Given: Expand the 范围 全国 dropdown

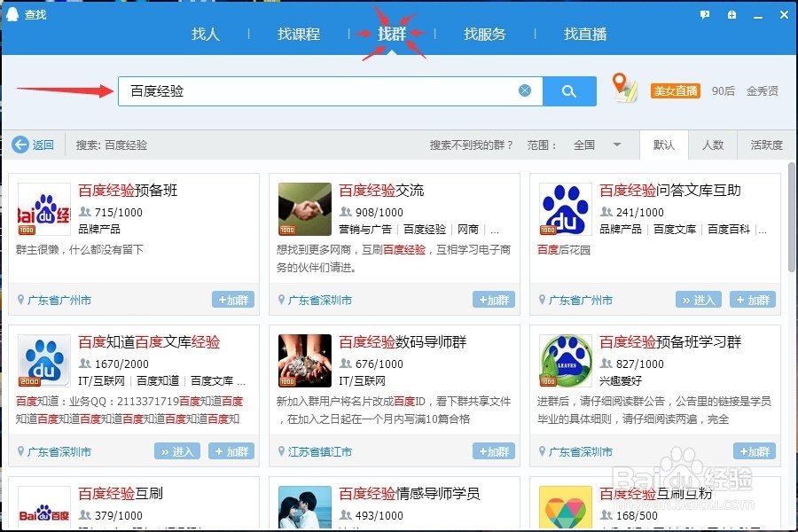Looking at the screenshot, I should pyautogui.click(x=597, y=145).
